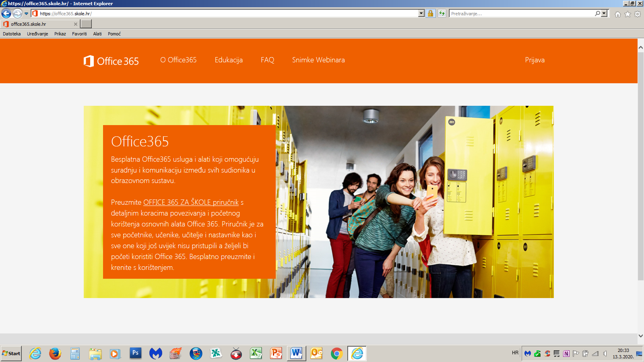Open the volume speaker tray icon

(x=605, y=354)
